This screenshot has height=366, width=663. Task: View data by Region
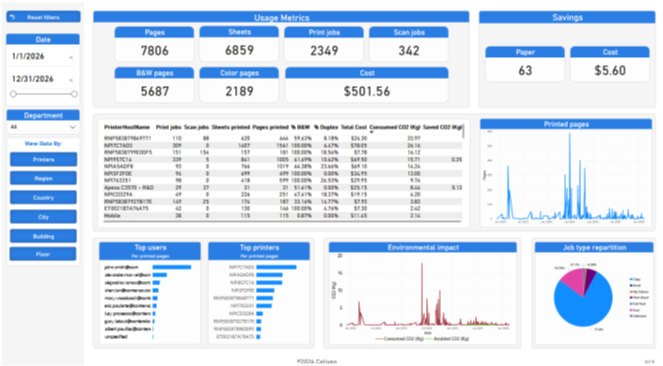pyautogui.click(x=43, y=178)
